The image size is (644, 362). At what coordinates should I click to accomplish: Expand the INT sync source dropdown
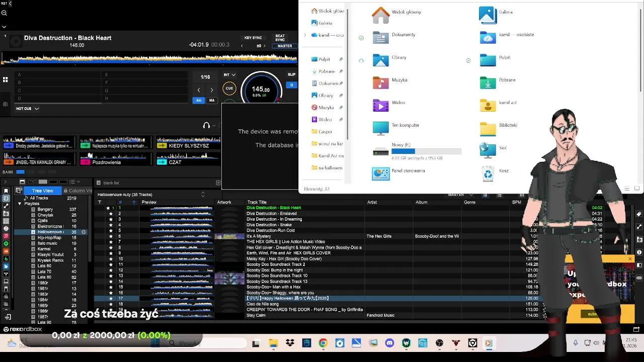(229, 75)
